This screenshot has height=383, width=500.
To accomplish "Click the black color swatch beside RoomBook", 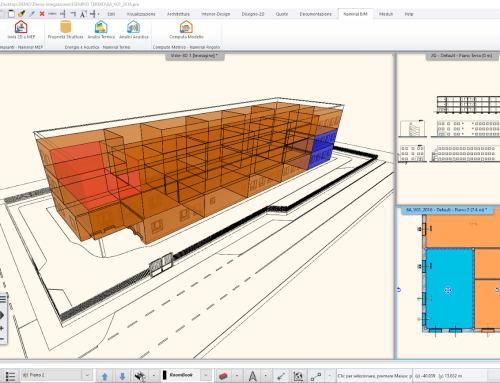I will pyautogui.click(x=165, y=375).
